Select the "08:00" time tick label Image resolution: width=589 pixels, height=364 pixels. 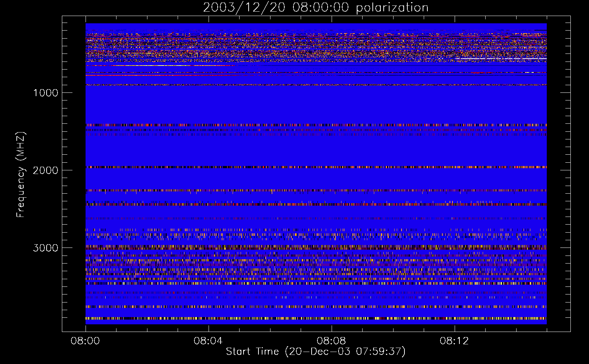tap(85, 341)
